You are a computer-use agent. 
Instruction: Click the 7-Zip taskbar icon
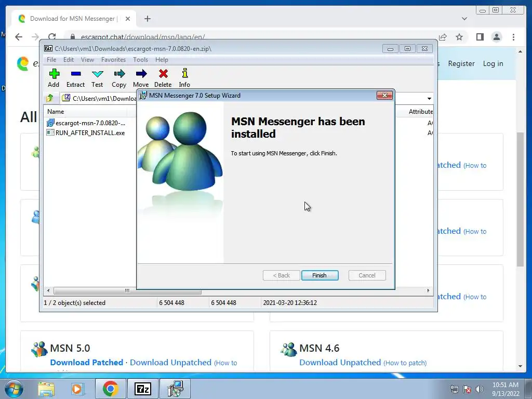(x=142, y=389)
